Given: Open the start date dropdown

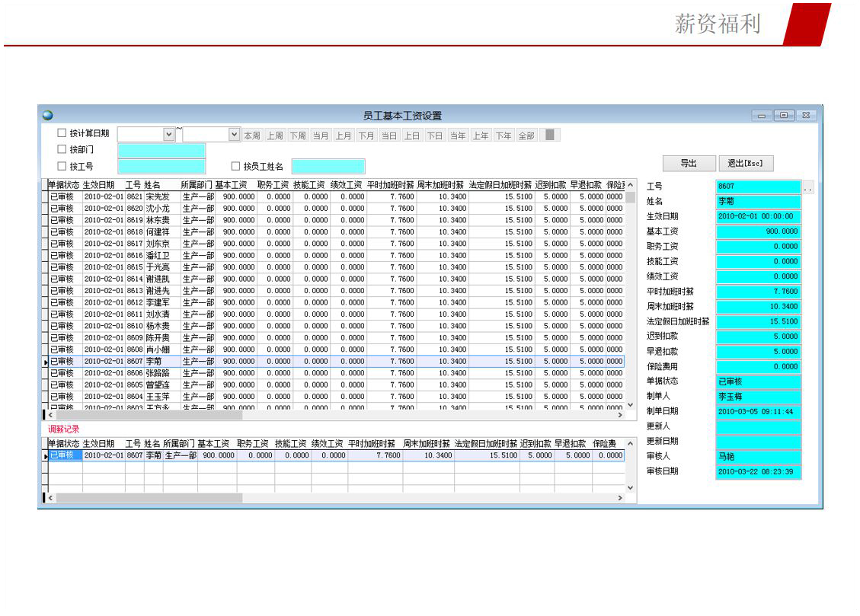Looking at the screenshot, I should (x=169, y=134).
